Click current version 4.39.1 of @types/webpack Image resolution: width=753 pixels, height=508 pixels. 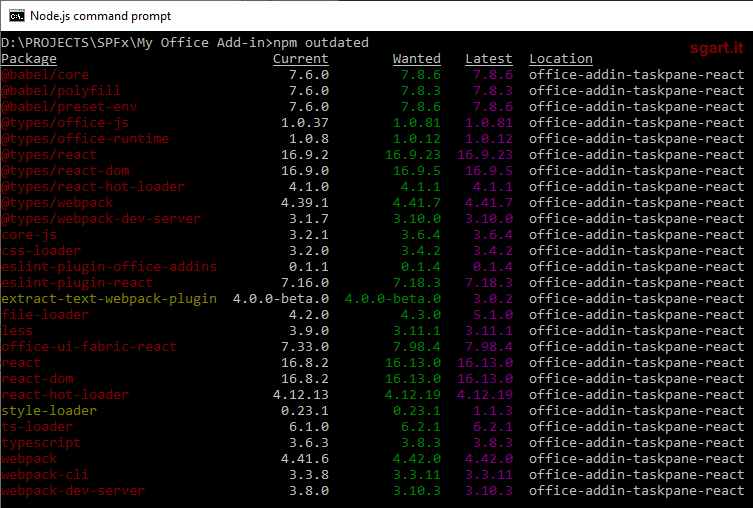point(305,203)
